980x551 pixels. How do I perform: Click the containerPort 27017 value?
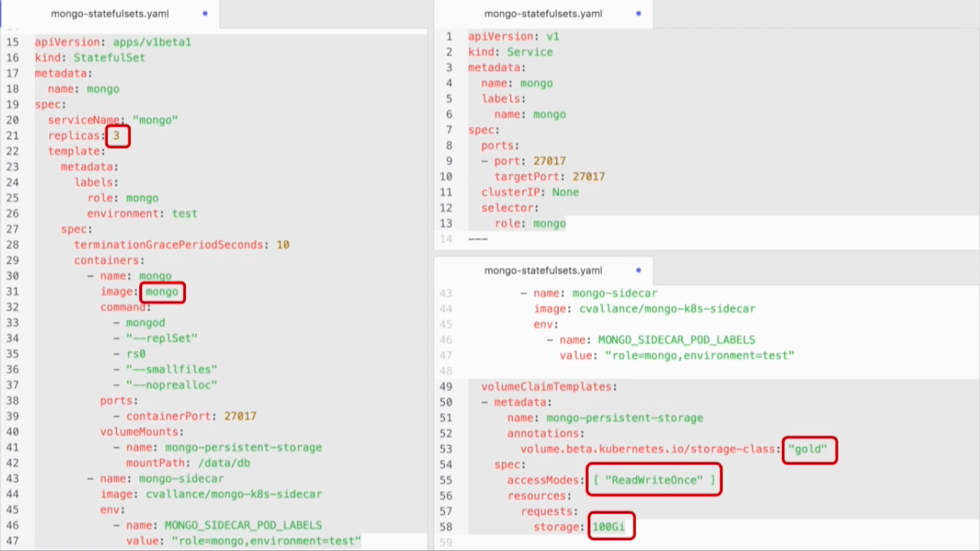click(240, 416)
